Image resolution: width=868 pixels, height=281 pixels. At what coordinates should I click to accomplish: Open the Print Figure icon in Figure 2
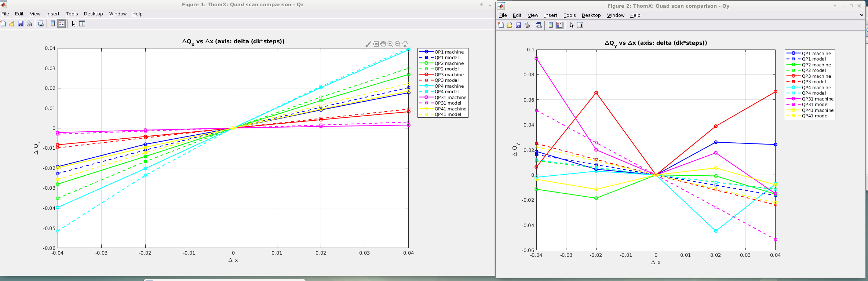pos(527,25)
